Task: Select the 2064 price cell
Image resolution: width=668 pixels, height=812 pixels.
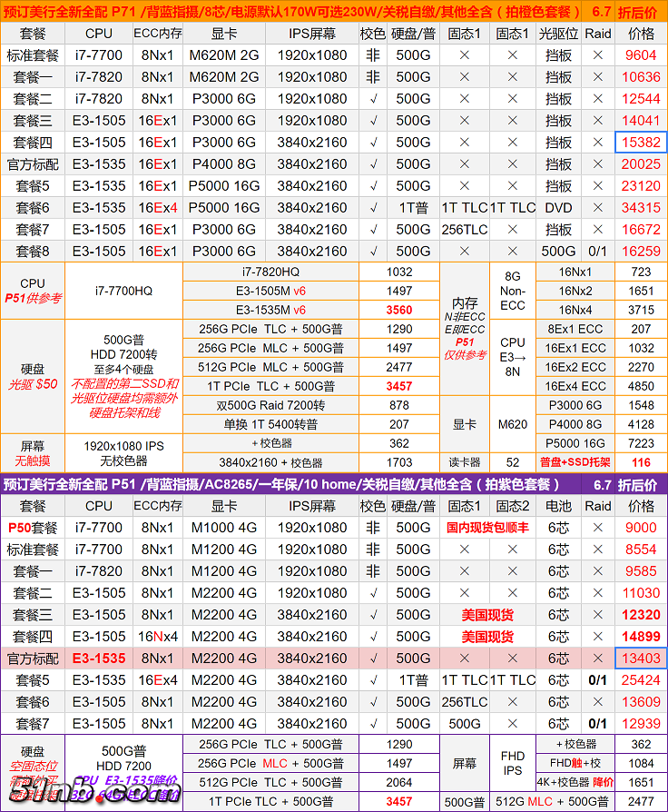Action: point(399,783)
